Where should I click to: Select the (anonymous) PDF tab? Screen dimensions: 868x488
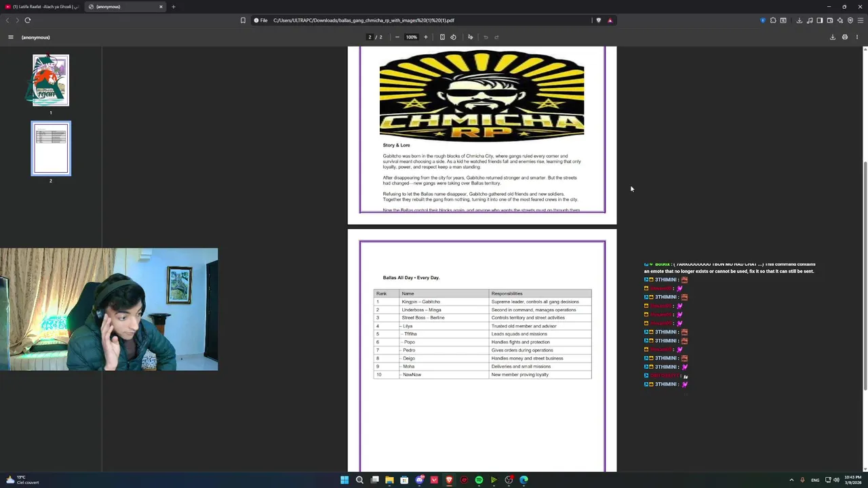point(124,7)
